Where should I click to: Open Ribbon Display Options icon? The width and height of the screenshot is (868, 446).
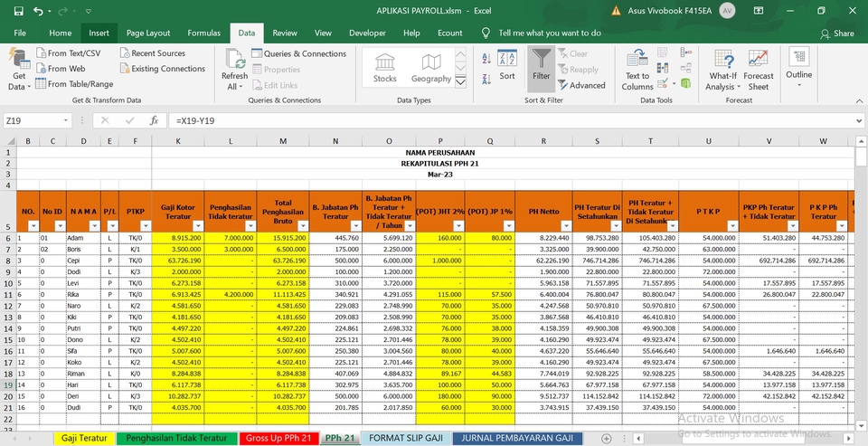click(x=759, y=11)
